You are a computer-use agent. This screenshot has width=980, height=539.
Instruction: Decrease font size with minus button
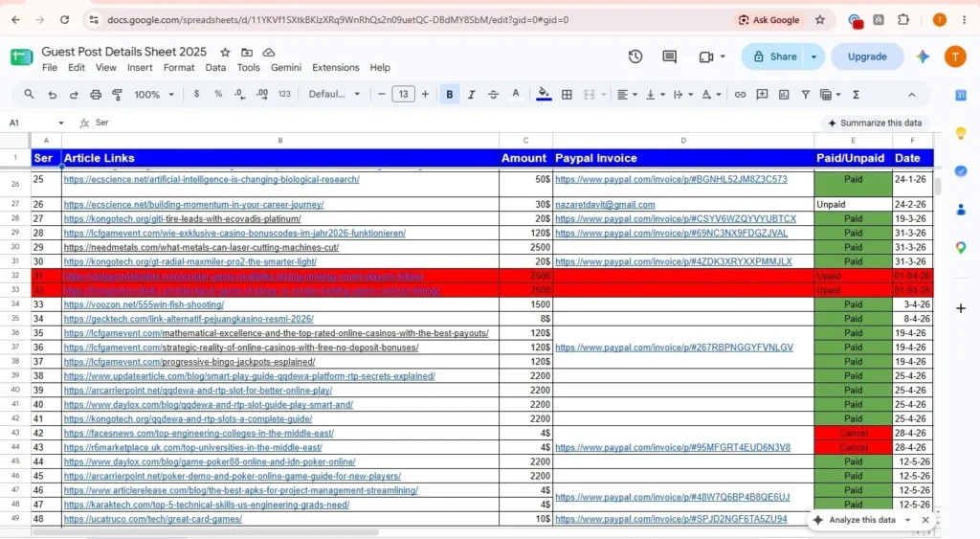tap(381, 95)
